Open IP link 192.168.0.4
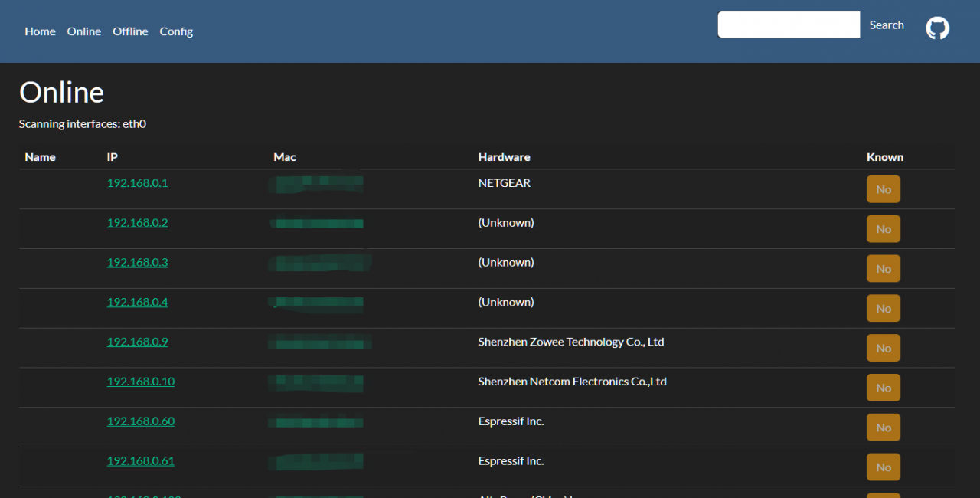Image resolution: width=980 pixels, height=498 pixels. (x=137, y=303)
